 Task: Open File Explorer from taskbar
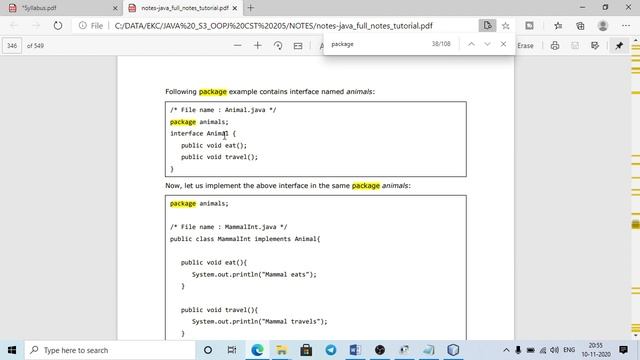click(x=282, y=350)
